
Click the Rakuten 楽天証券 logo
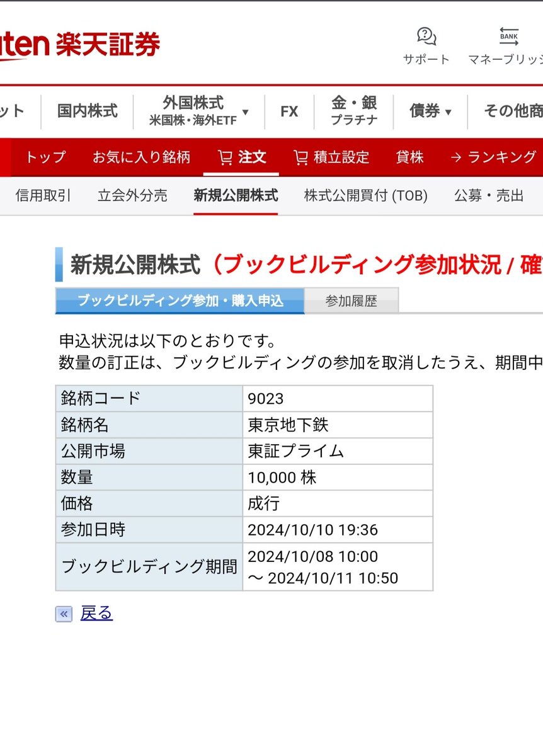coord(82,41)
